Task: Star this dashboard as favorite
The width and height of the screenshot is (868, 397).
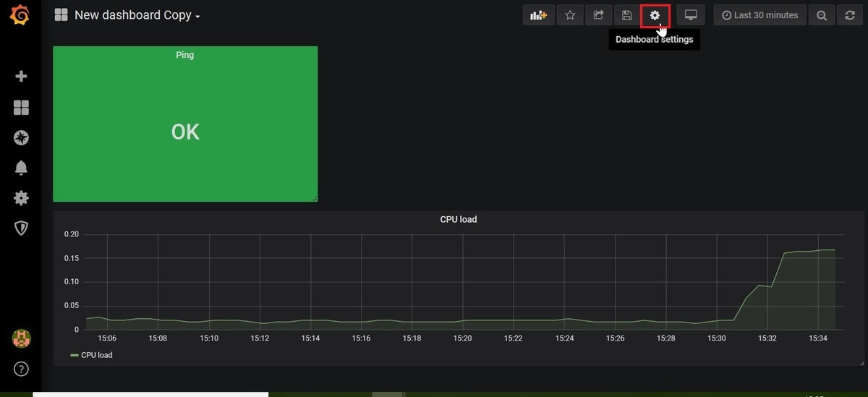Action: 570,15
